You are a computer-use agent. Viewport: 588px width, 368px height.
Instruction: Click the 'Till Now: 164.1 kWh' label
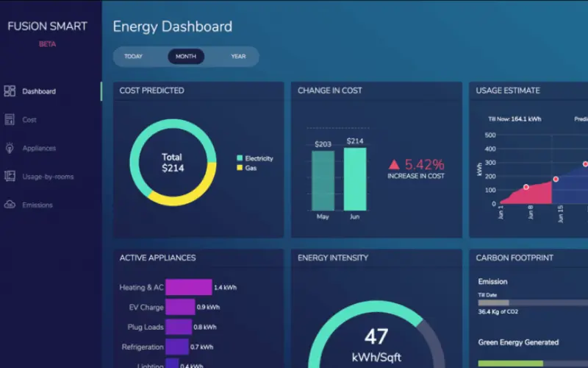(514, 119)
